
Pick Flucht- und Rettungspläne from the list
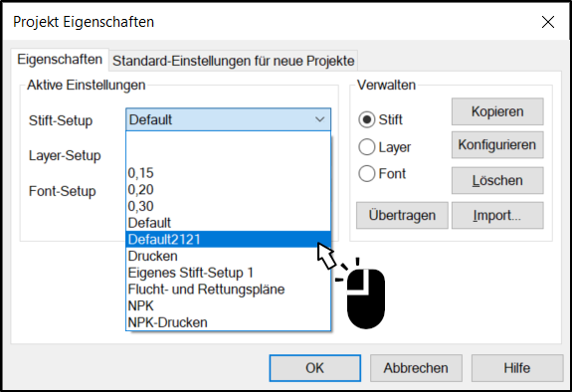(229, 290)
